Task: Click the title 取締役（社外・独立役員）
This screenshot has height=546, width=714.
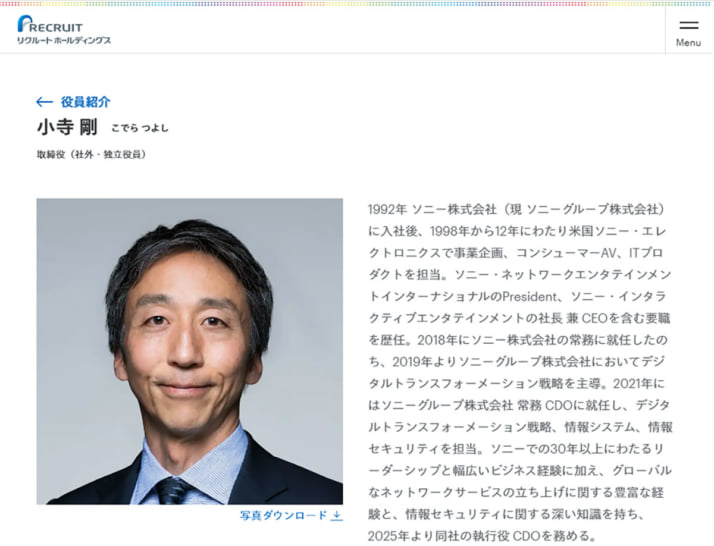Action: click(x=91, y=155)
